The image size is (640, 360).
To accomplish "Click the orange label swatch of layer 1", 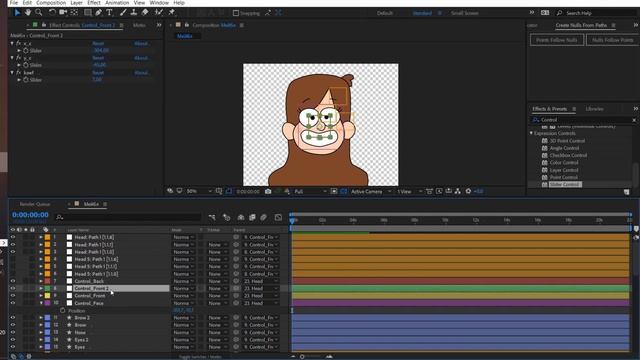I will click(x=47, y=237).
